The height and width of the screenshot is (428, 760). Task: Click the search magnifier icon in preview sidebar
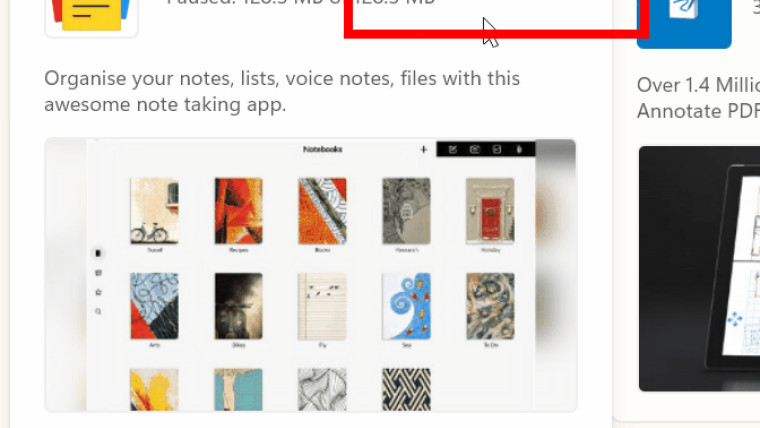[98, 311]
